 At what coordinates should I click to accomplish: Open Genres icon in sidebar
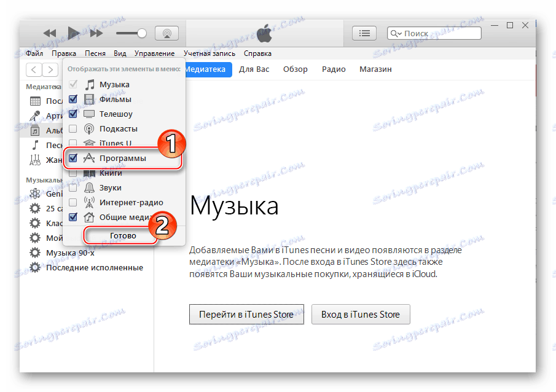[x=35, y=160]
